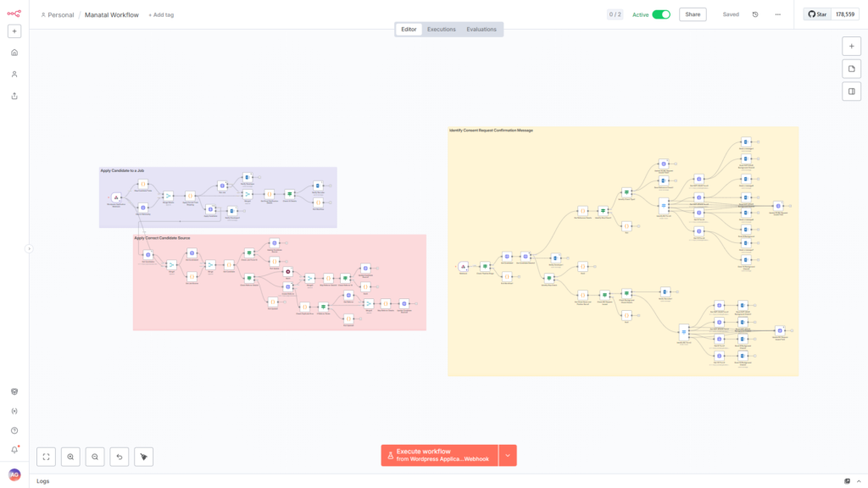868x488 pixels.
Task: Expand the collapsed left sidebar handle
Action: (29, 248)
